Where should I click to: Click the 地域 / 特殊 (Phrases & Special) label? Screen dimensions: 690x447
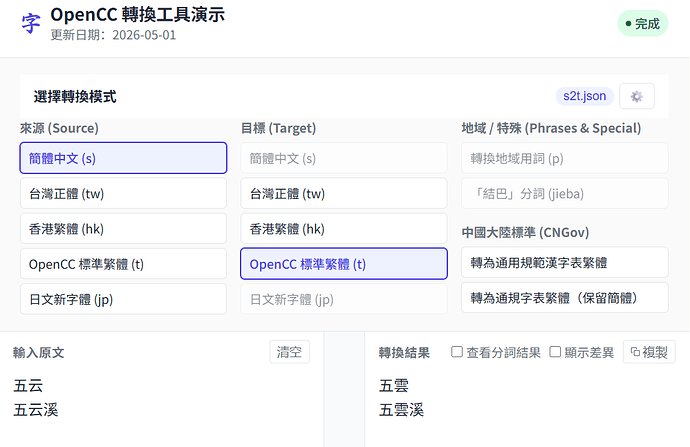[551, 128]
